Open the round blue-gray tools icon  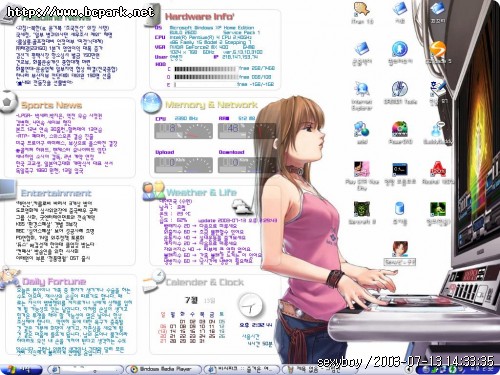point(400,89)
